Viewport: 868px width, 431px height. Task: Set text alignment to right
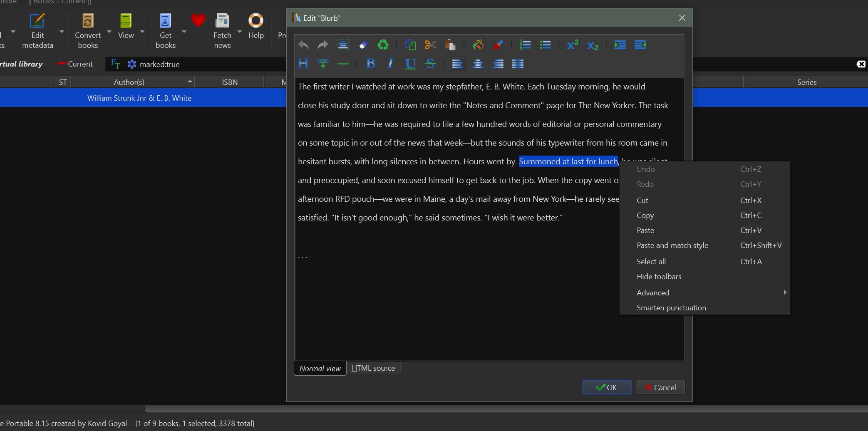point(498,64)
